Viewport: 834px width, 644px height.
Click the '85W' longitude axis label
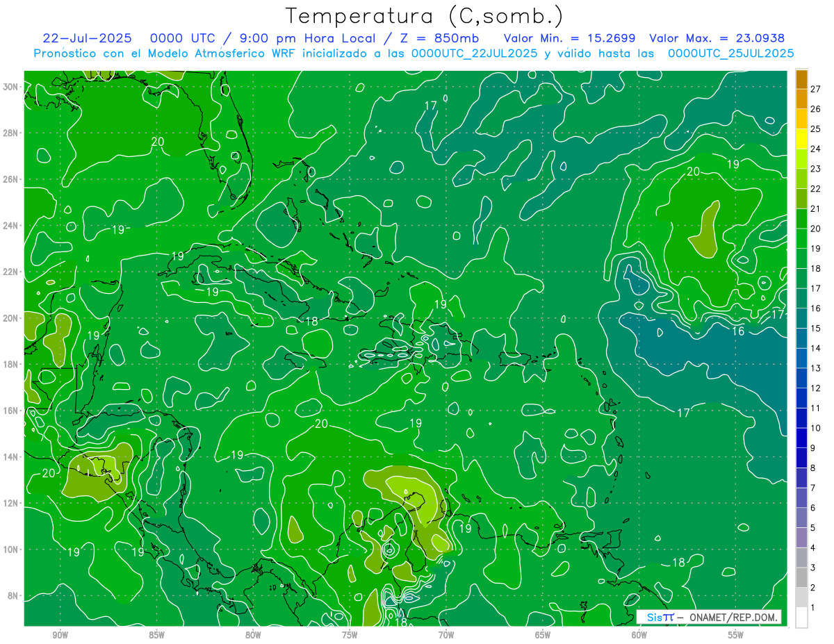pyautogui.click(x=157, y=635)
